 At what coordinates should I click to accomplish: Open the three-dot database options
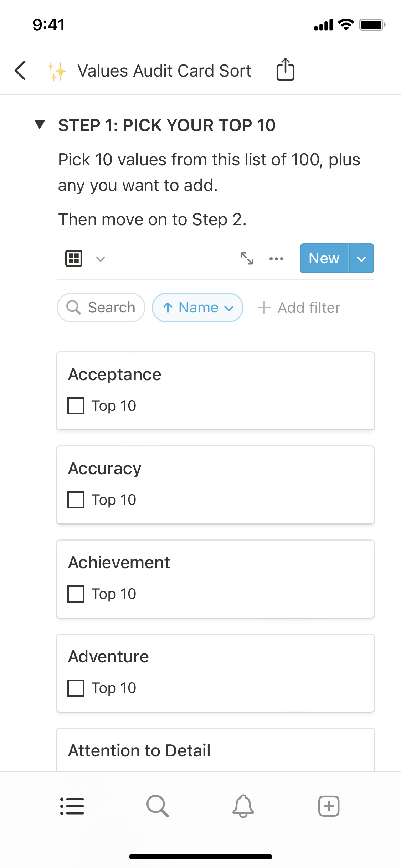pyautogui.click(x=276, y=259)
